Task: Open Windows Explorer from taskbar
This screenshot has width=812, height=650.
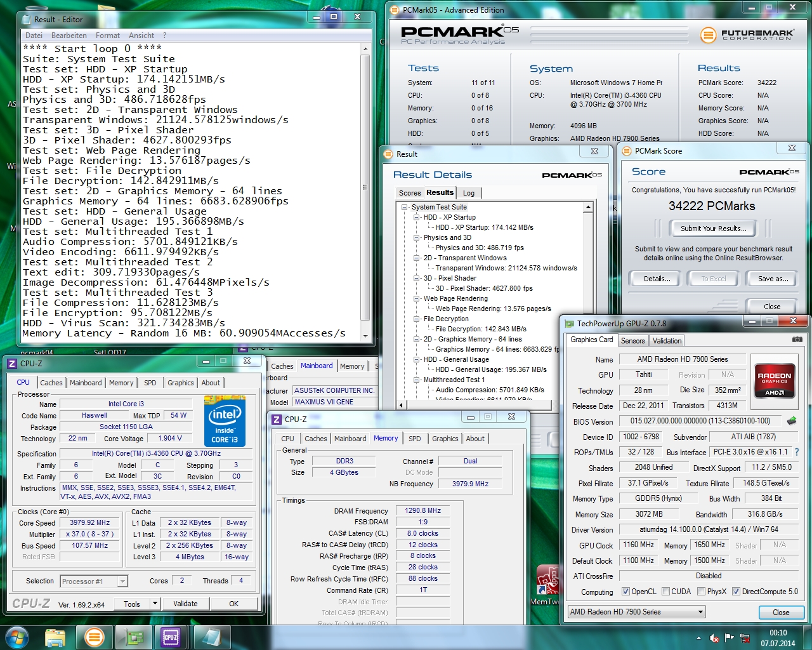Action: click(x=55, y=637)
